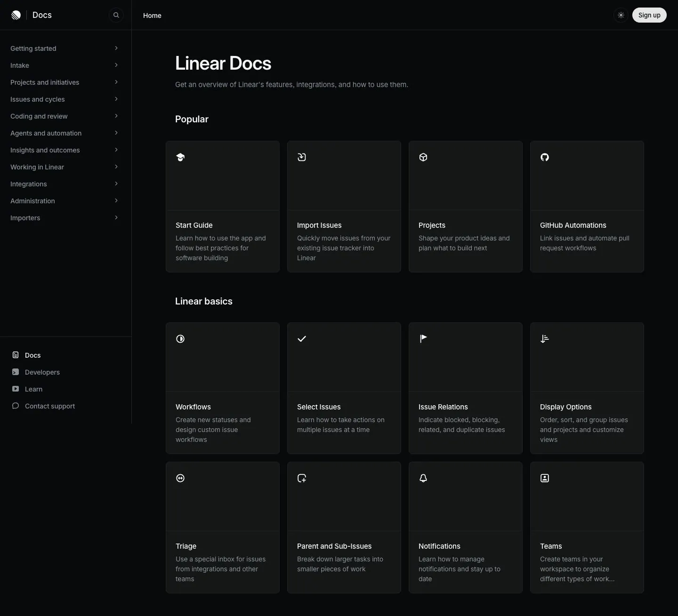Click the Display Options sort icon
The width and height of the screenshot is (678, 616).
pyautogui.click(x=545, y=339)
